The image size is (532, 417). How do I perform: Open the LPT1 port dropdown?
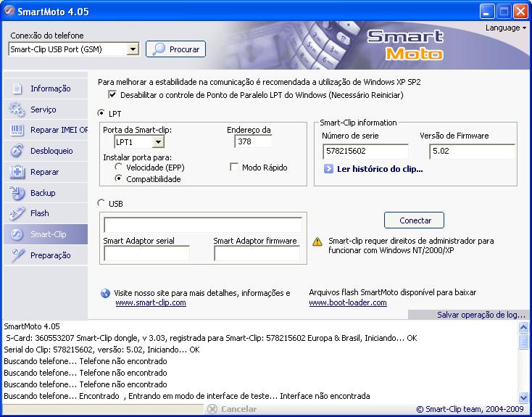point(158,142)
